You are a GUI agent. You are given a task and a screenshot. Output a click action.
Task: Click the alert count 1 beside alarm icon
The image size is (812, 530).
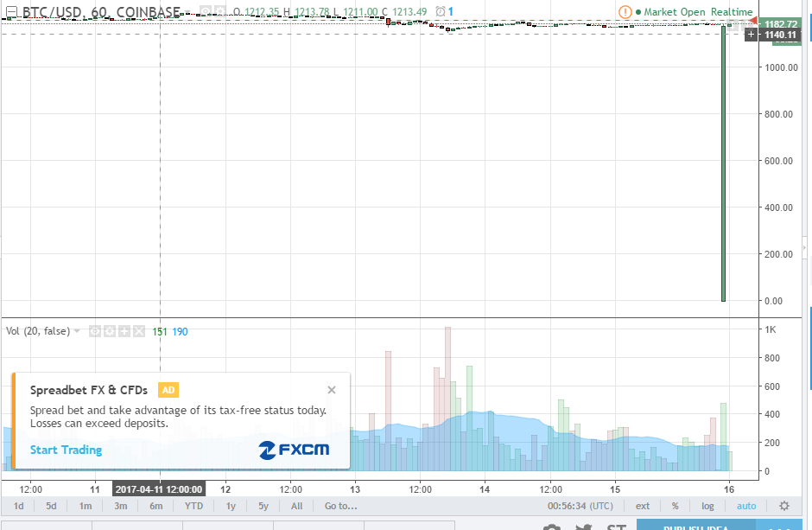pos(451,11)
